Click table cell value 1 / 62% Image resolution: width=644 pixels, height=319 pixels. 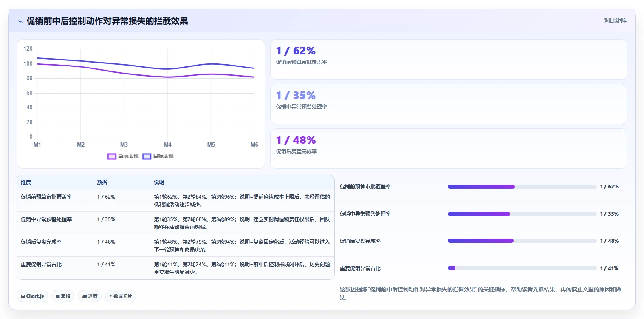[x=106, y=197]
